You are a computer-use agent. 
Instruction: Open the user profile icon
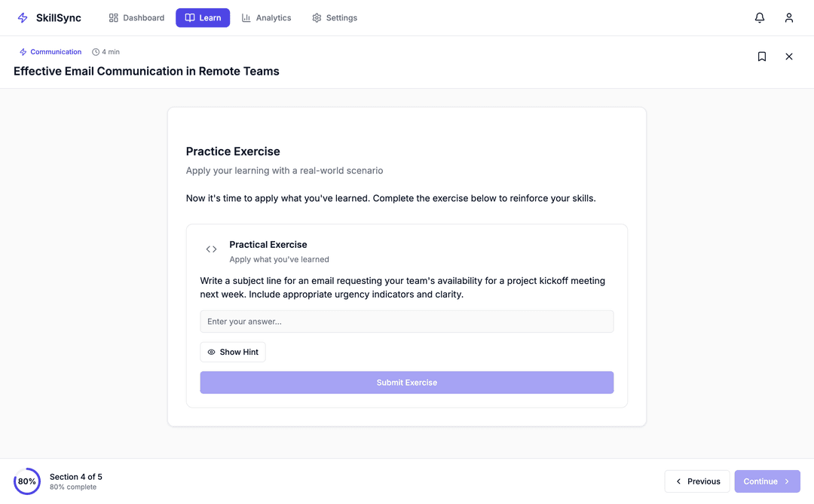789,18
